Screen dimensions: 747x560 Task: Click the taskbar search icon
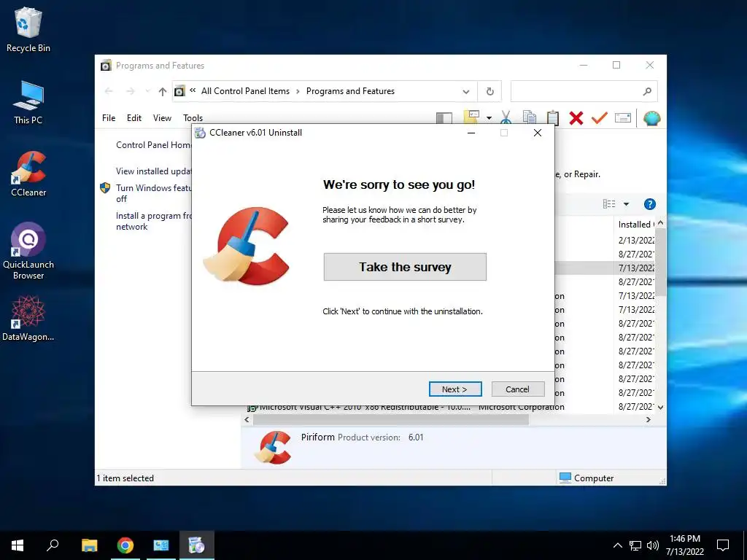point(53,545)
